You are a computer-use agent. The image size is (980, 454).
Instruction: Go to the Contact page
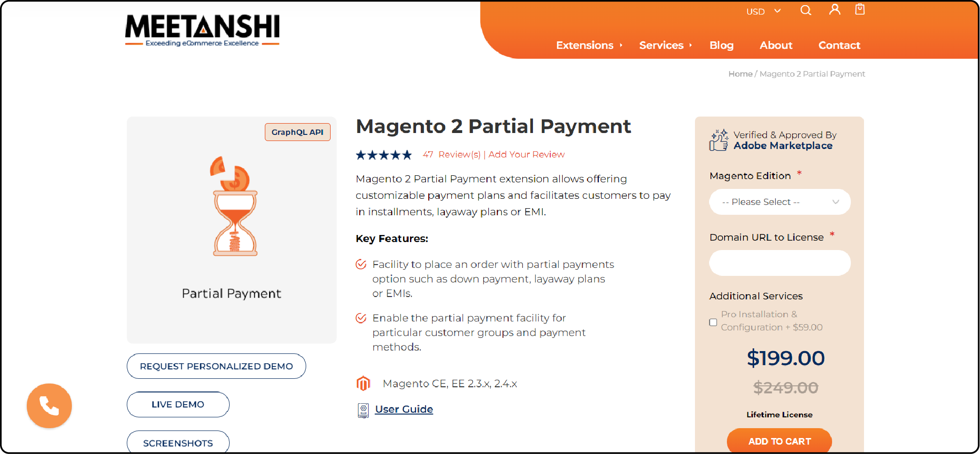839,45
